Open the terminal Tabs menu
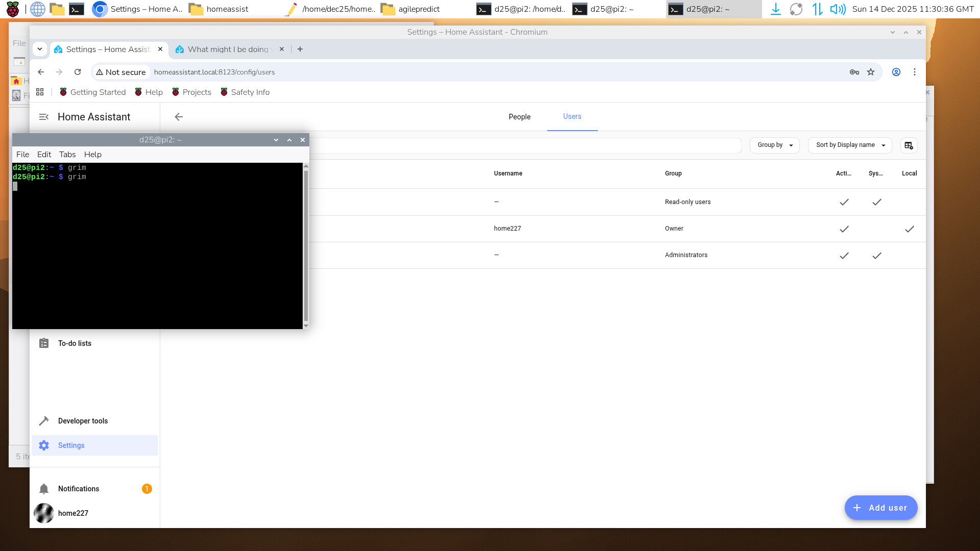This screenshot has width=980, height=551. pyautogui.click(x=67, y=155)
